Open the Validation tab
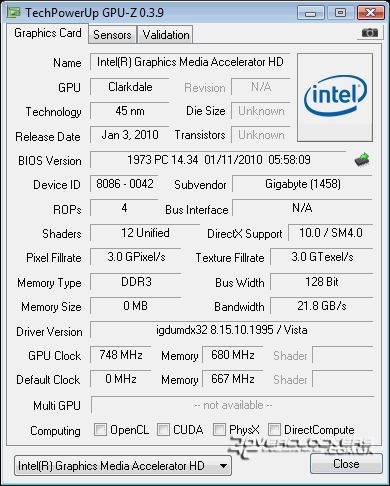The image size is (390, 486). [x=166, y=35]
